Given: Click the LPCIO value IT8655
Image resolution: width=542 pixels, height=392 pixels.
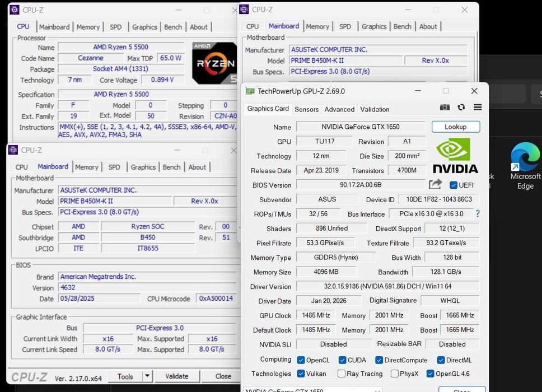Looking at the screenshot, I should pyautogui.click(x=148, y=248).
